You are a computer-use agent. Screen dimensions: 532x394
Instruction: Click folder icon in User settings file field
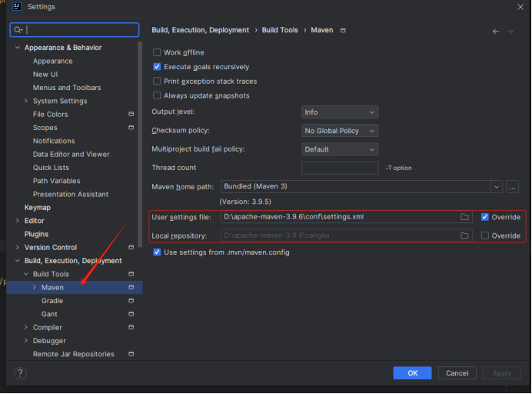coord(464,217)
